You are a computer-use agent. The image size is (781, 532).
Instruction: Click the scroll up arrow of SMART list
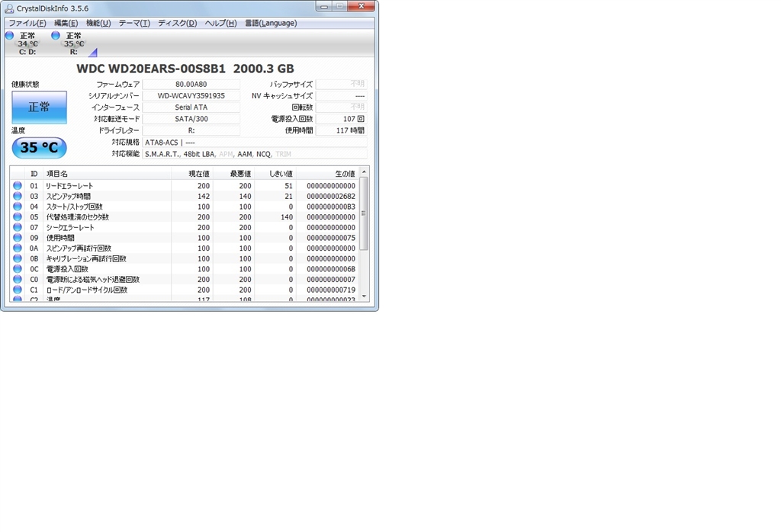[364, 171]
